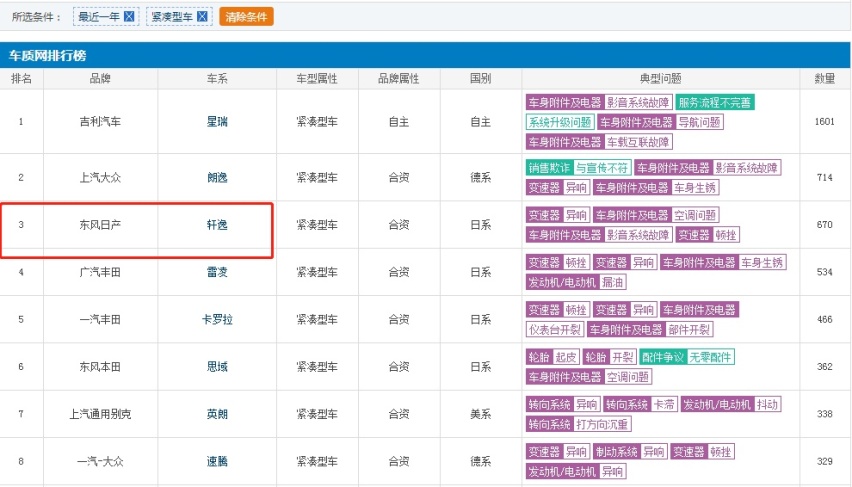Click the 系统升级问题 issue tag
The image size is (852, 487).
[560, 122]
